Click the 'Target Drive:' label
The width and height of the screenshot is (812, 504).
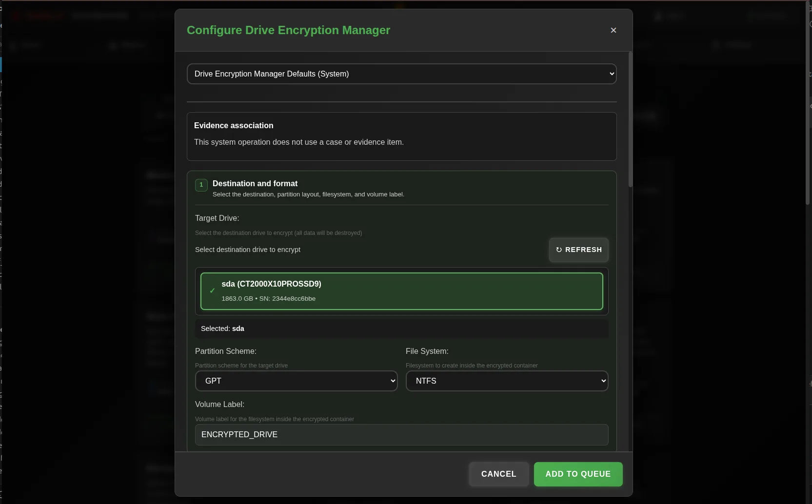(x=217, y=218)
